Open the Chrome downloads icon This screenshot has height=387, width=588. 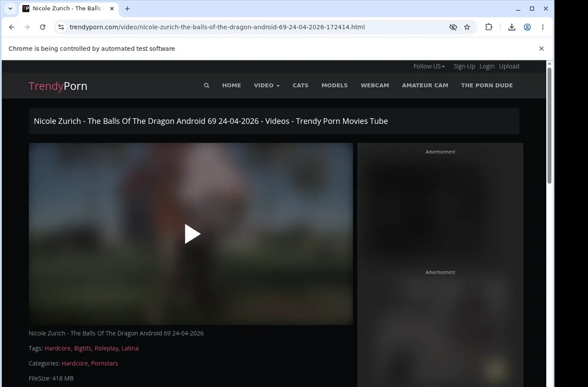512,27
